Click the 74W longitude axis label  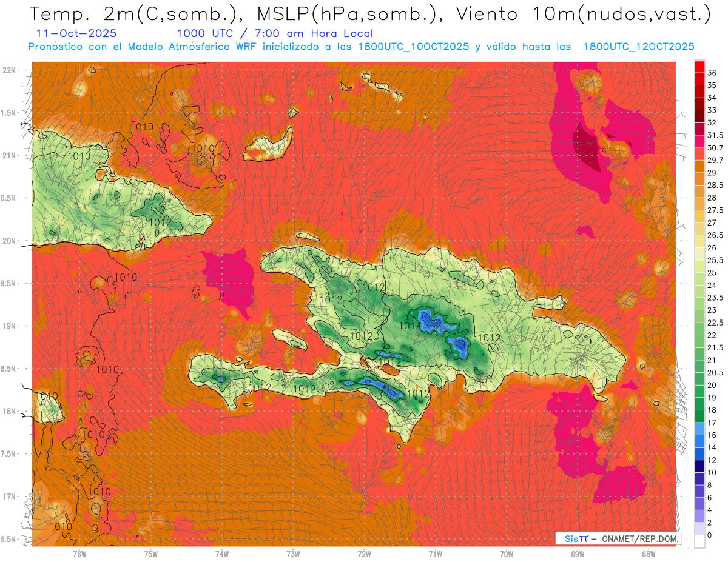(x=221, y=554)
